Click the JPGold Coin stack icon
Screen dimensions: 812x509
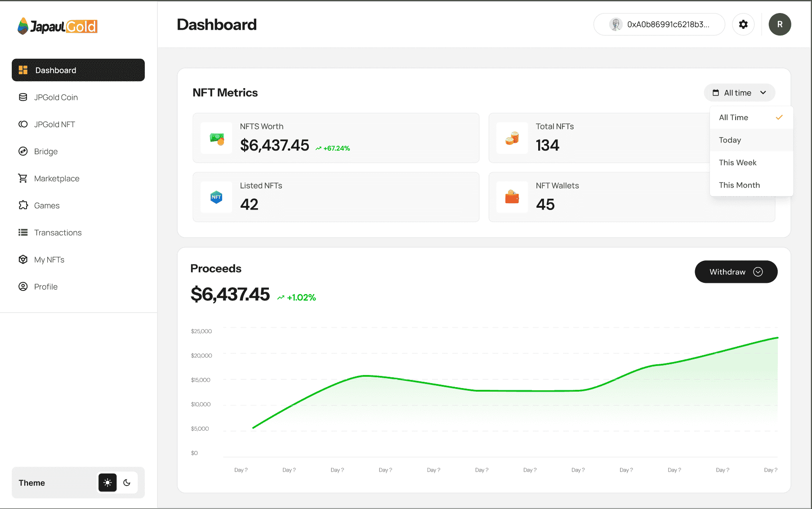click(x=23, y=97)
